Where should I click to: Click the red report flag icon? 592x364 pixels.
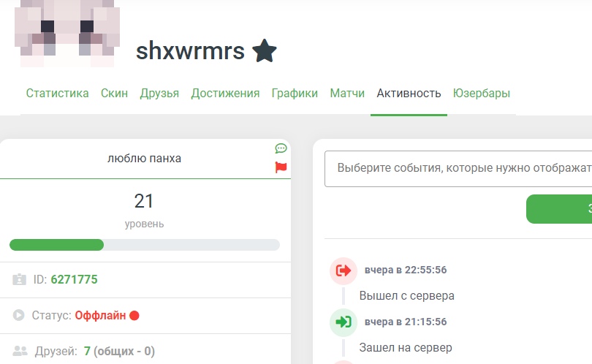pos(281,167)
